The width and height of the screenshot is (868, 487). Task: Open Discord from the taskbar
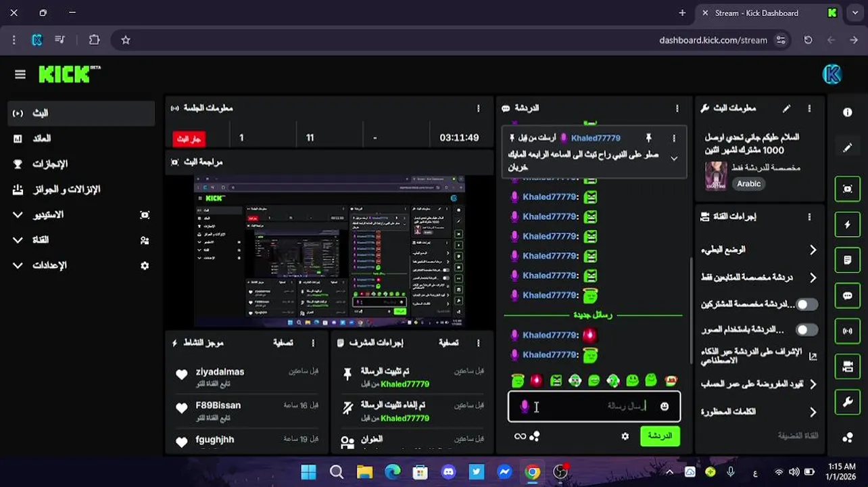click(x=448, y=472)
